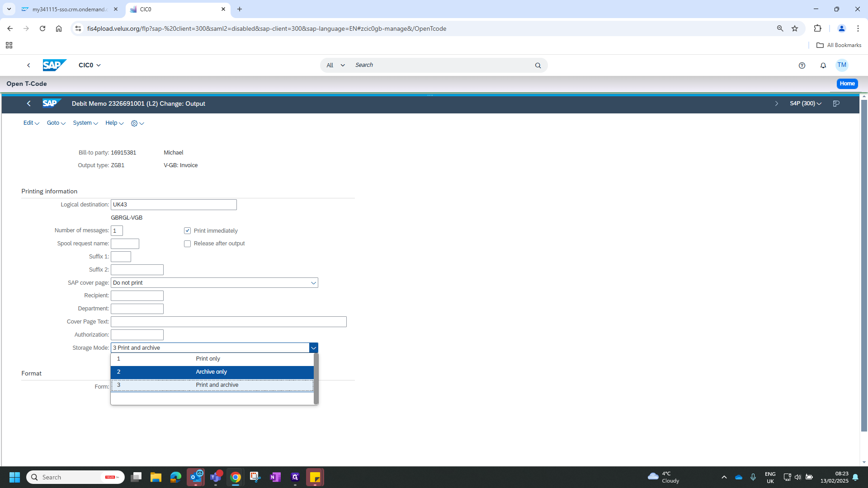Open All Bookmarks folder
Viewport: 868px width, 488px height.
click(839, 45)
